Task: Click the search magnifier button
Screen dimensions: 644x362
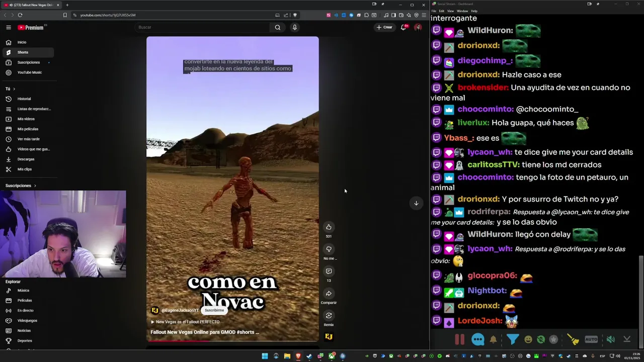Action: (277, 27)
